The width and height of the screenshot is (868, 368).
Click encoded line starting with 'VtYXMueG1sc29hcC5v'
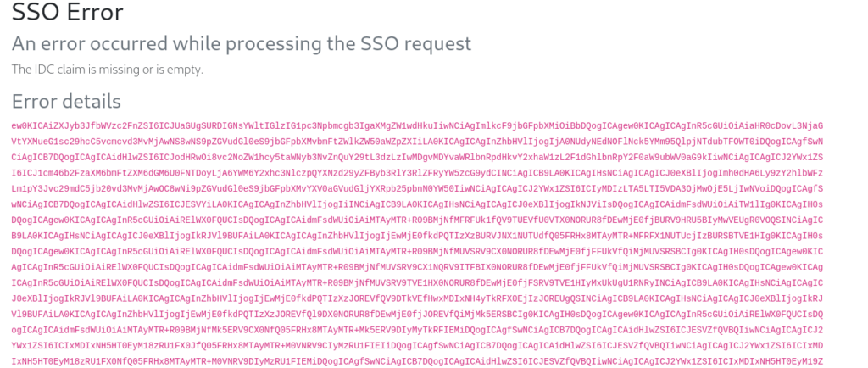pos(417,142)
